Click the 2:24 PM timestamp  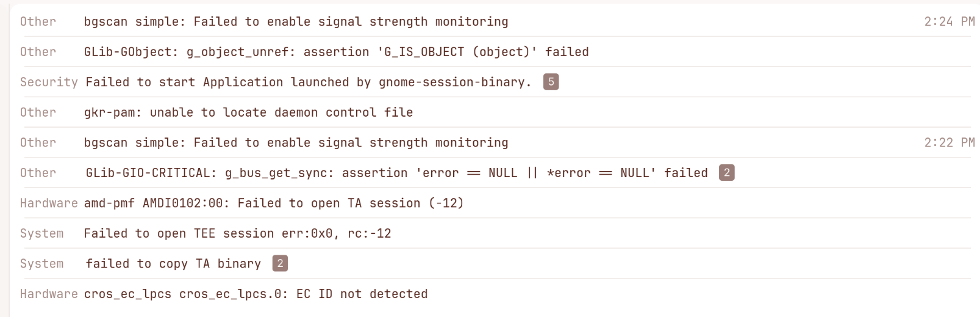(950, 21)
